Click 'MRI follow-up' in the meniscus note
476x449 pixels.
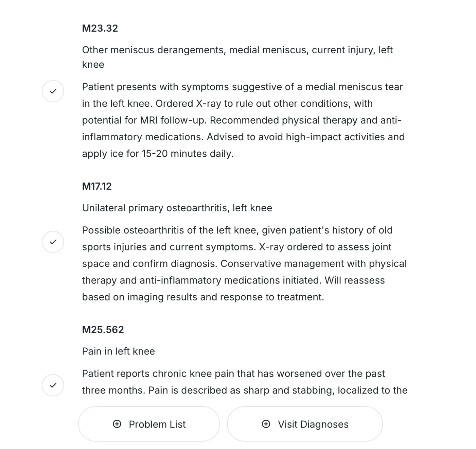173,120
